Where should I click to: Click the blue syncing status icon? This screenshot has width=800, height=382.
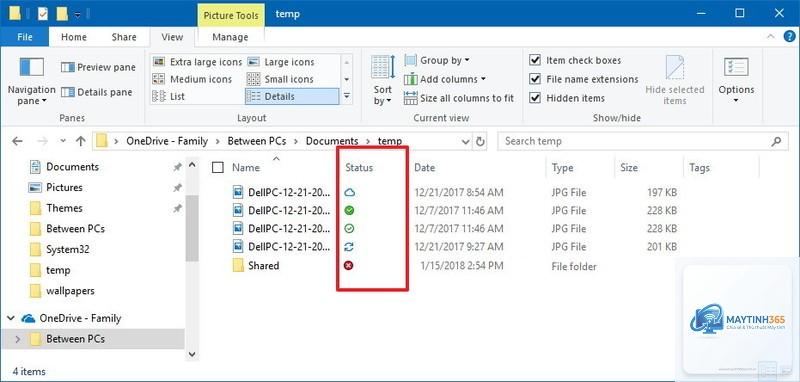coord(349,247)
